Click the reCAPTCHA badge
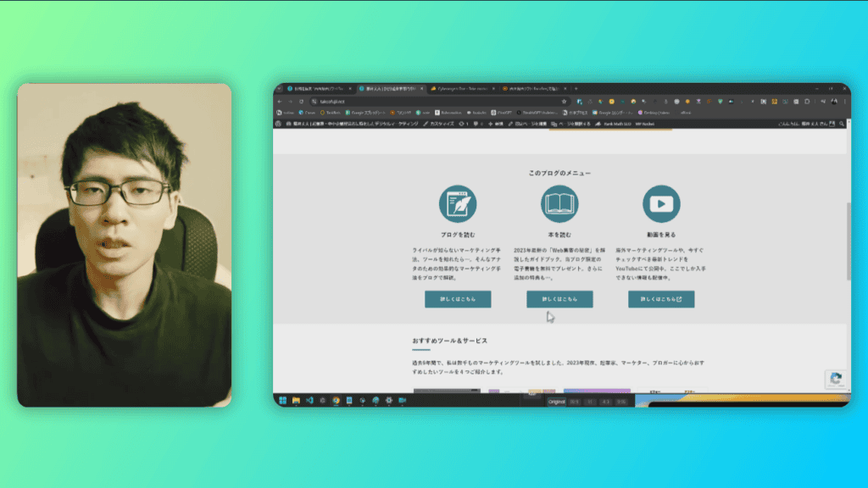This screenshot has height=488, width=868. [836, 379]
